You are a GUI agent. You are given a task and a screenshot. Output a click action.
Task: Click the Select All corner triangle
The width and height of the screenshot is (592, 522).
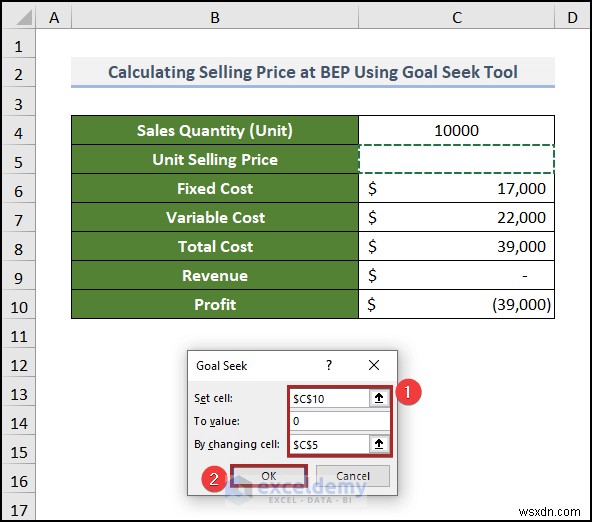23,17
